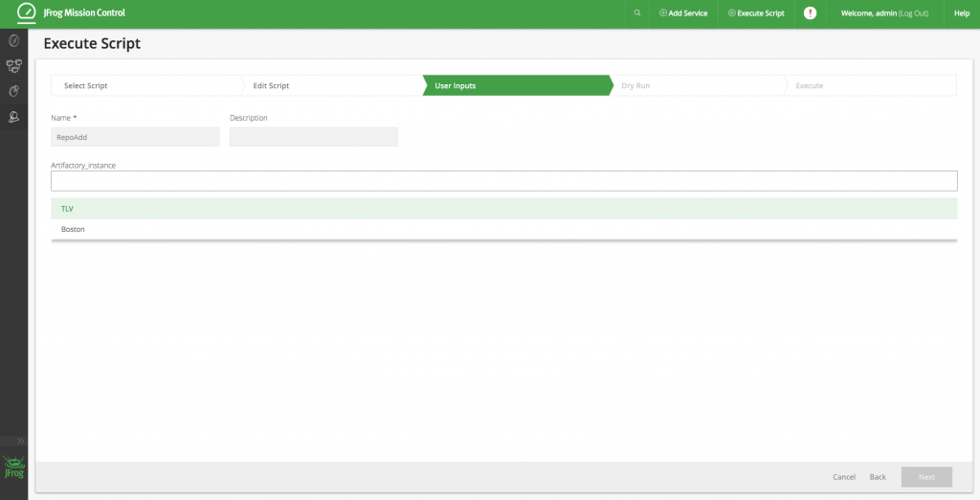The height and width of the screenshot is (500, 980).
Task: Click the Name field containing RepoAdd
Action: 135,137
